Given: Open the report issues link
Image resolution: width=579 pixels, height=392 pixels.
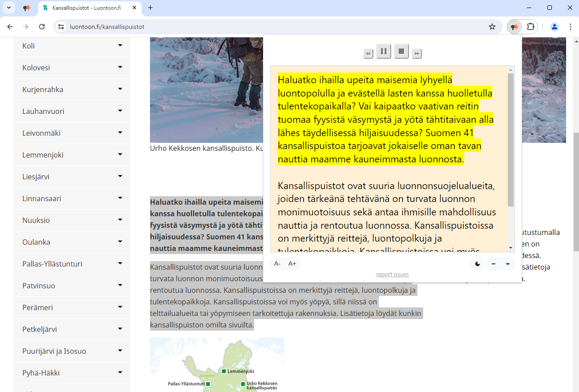Looking at the screenshot, I should 392,275.
